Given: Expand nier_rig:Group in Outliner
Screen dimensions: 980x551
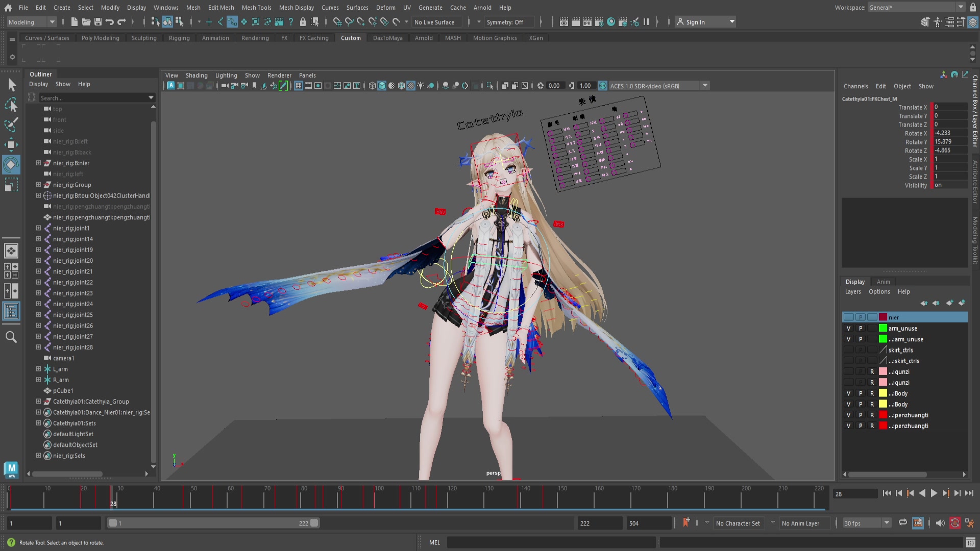Looking at the screenshot, I should pyautogui.click(x=38, y=185).
